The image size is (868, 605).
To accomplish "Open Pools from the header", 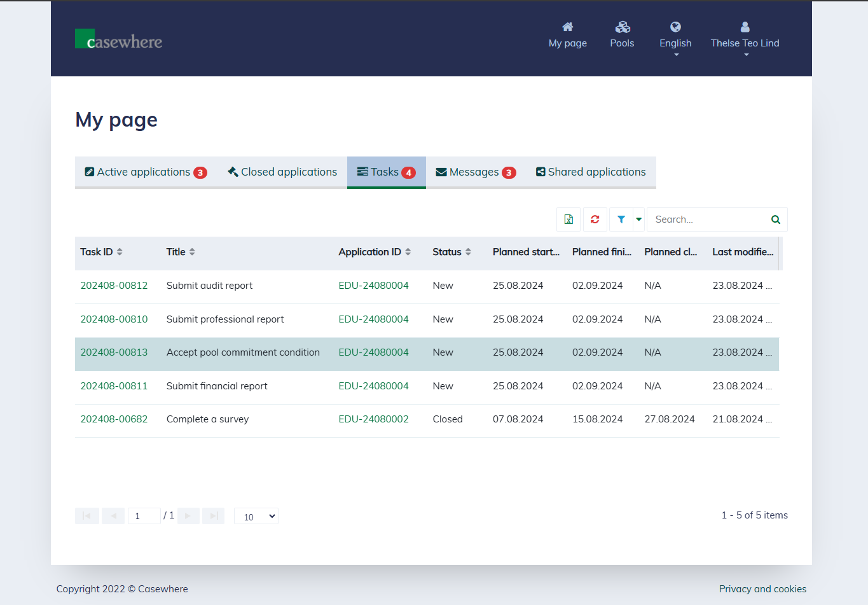I will [622, 34].
